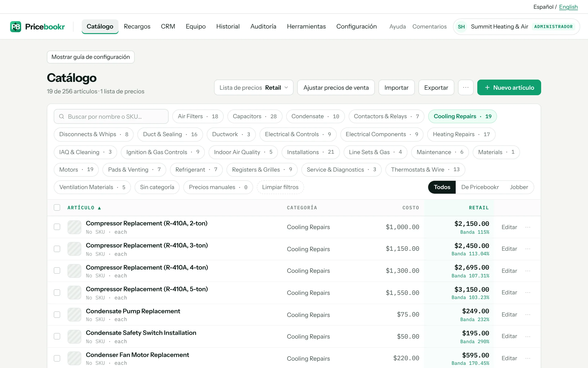Select the De Pricebookr source filter
The width and height of the screenshot is (588, 368).
(480, 187)
